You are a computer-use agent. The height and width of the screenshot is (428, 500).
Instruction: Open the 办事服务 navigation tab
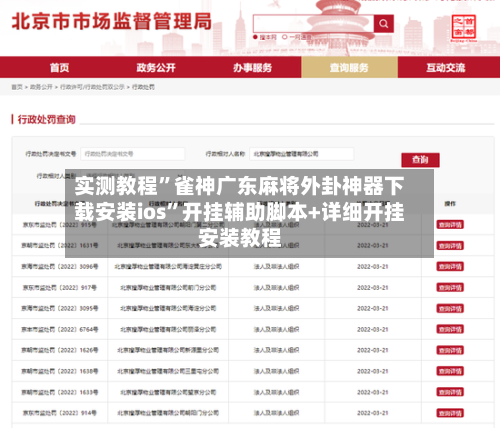click(252, 68)
